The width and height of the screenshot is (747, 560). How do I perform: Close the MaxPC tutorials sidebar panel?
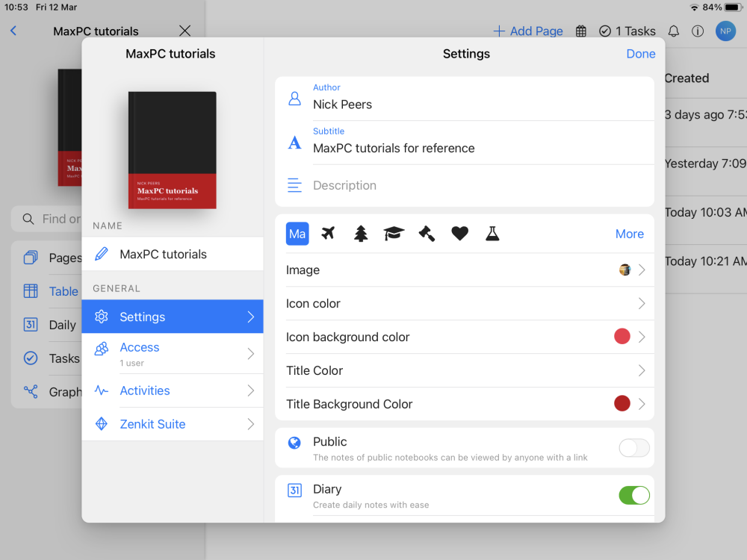click(x=185, y=31)
